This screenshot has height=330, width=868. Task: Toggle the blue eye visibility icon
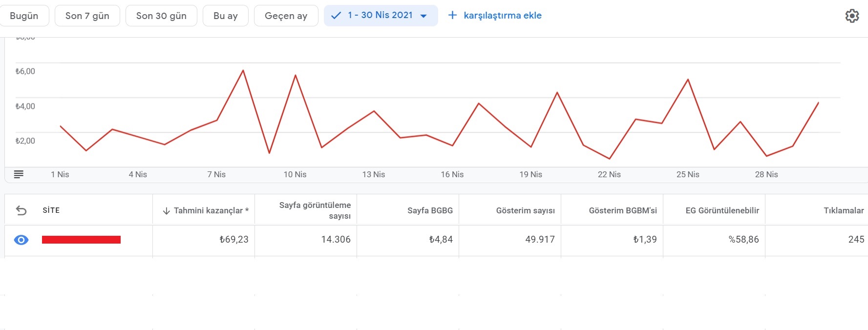point(21,240)
